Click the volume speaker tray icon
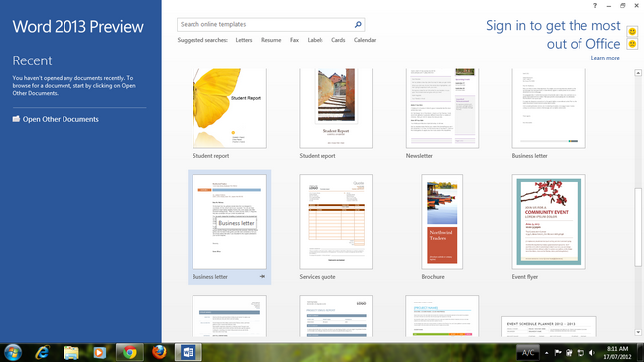The height and width of the screenshot is (362, 644). click(591, 352)
